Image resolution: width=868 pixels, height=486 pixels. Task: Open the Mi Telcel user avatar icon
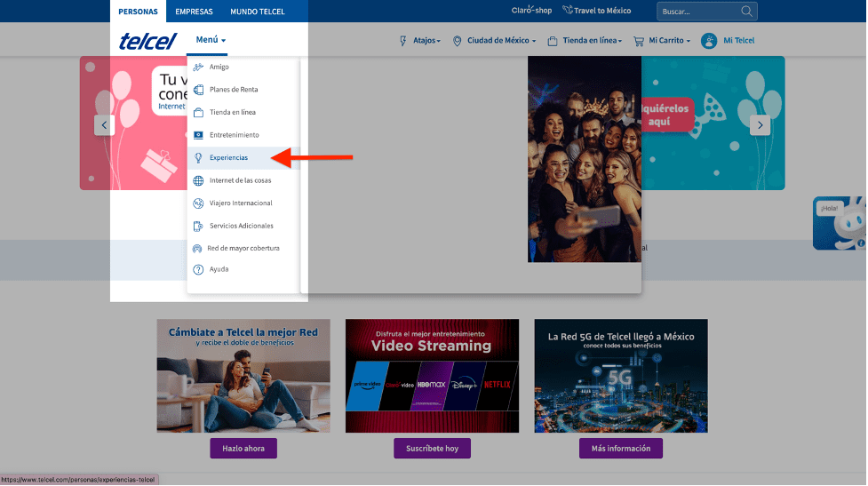click(x=709, y=41)
